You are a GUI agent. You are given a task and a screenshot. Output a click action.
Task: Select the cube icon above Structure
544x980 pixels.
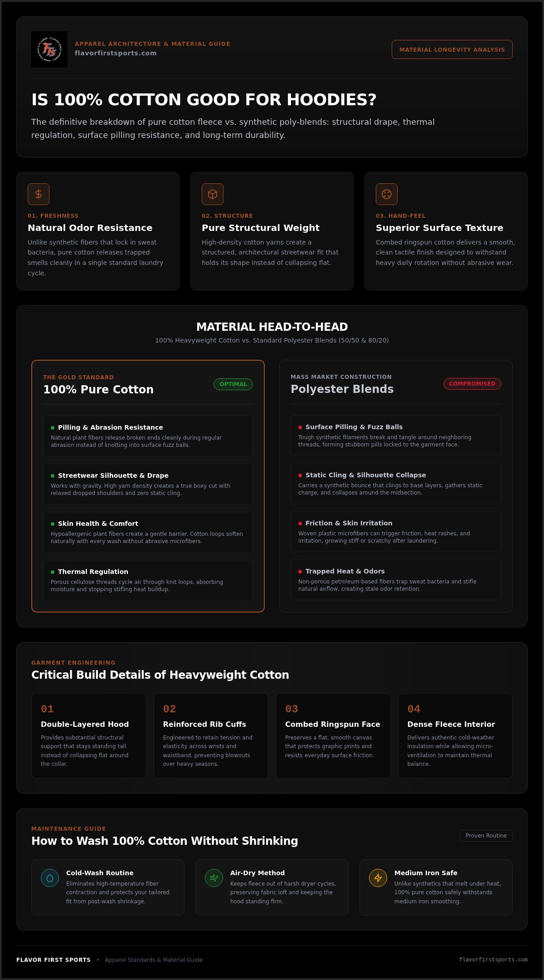[x=213, y=194]
